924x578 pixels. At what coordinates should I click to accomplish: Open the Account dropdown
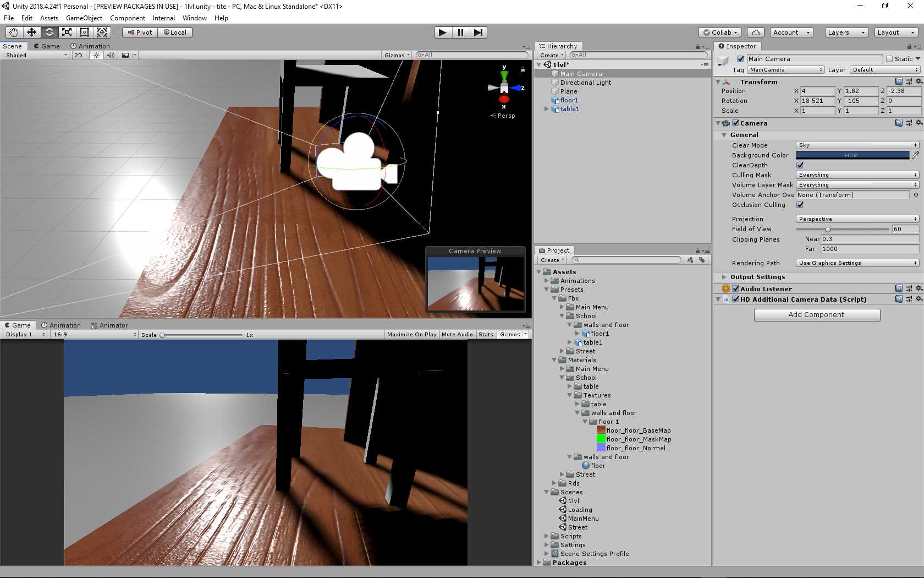click(x=792, y=32)
